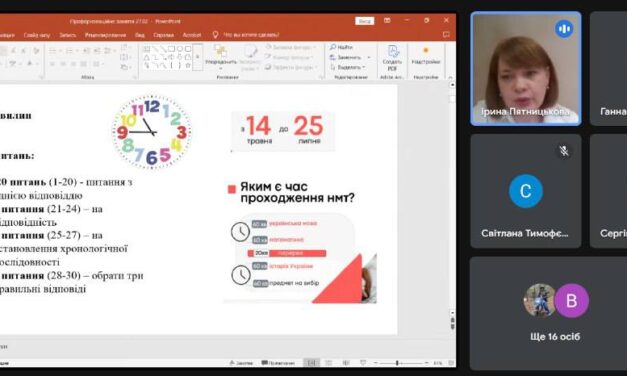
Task: Open the Comments (Примечания) pane from status bar
Action: [278, 363]
